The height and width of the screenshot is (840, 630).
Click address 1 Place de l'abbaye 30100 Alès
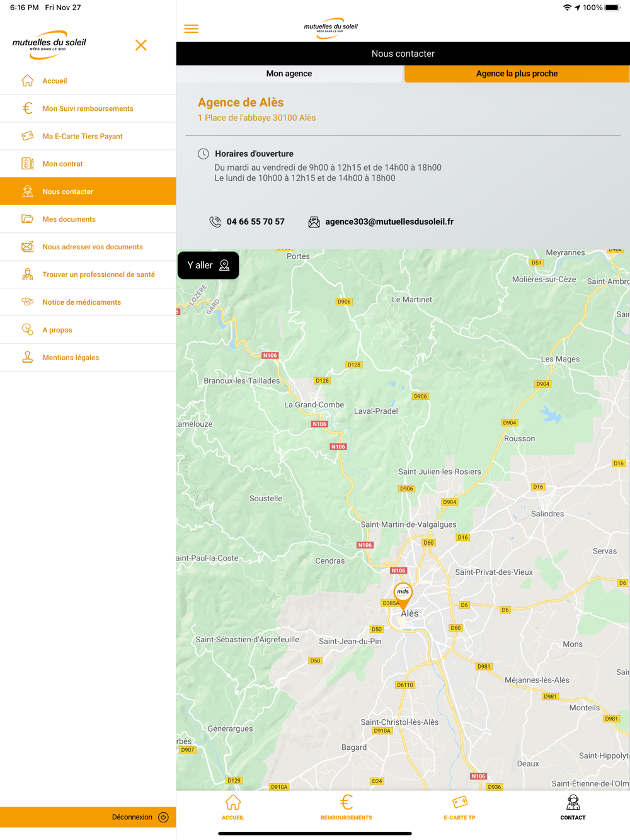coord(257,118)
